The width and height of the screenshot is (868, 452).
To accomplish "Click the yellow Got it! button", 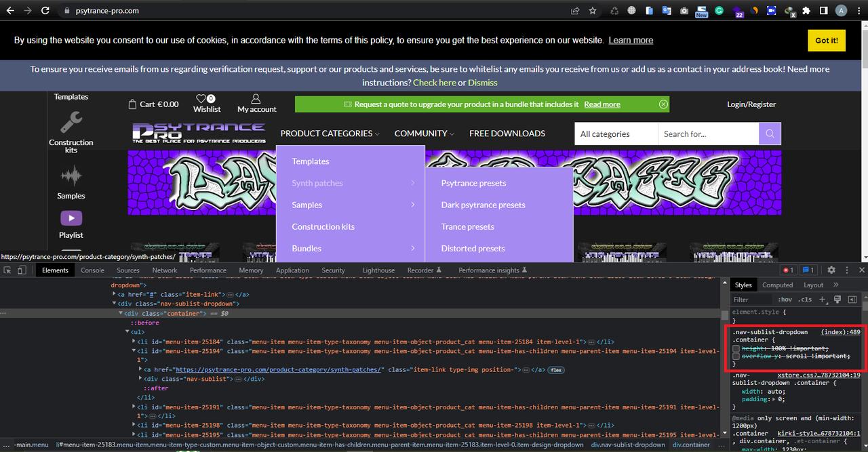I will click(x=827, y=41).
